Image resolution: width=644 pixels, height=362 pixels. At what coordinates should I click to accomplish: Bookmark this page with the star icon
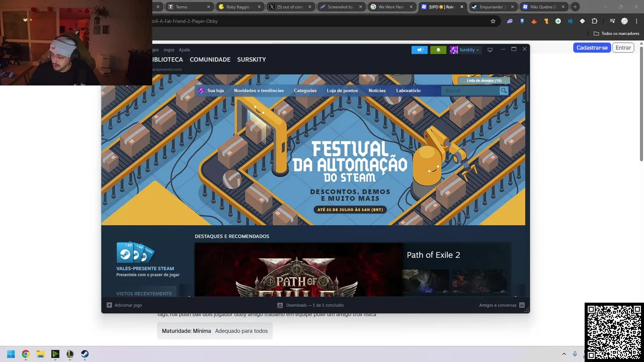493,21
